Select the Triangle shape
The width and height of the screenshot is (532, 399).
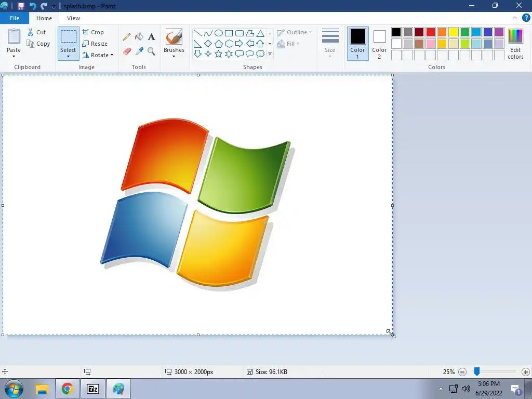pos(260,33)
